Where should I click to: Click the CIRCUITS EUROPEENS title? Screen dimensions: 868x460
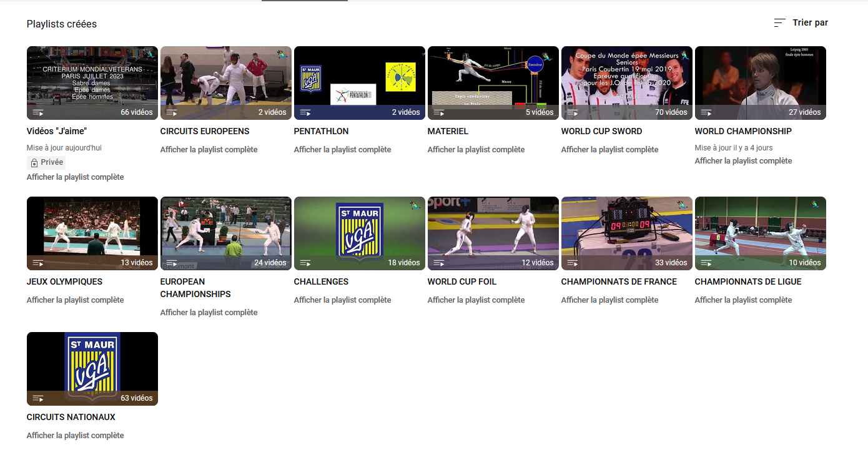click(205, 131)
